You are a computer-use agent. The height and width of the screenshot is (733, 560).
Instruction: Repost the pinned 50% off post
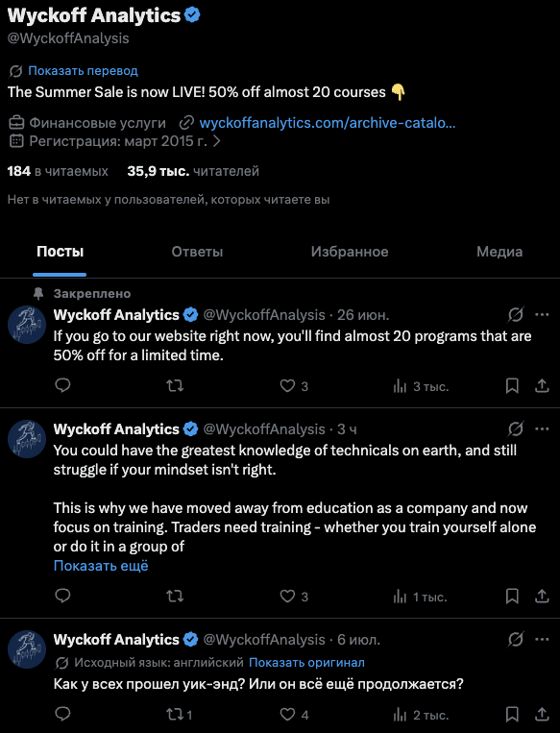pyautogui.click(x=175, y=385)
